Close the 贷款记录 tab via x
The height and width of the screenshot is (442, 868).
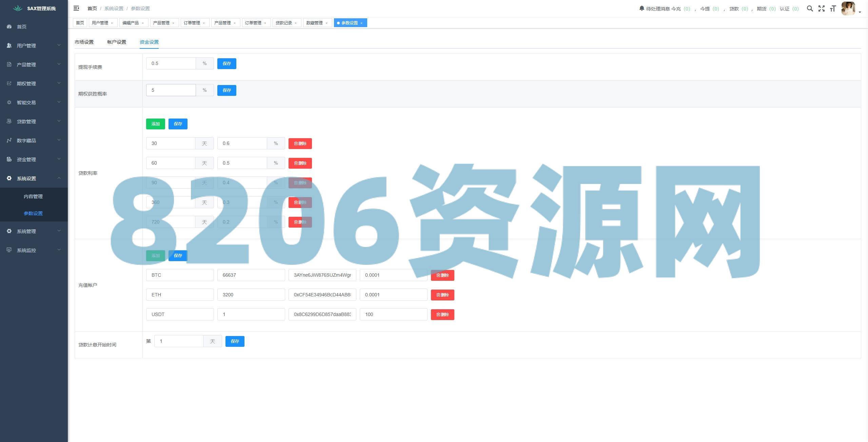pyautogui.click(x=296, y=23)
